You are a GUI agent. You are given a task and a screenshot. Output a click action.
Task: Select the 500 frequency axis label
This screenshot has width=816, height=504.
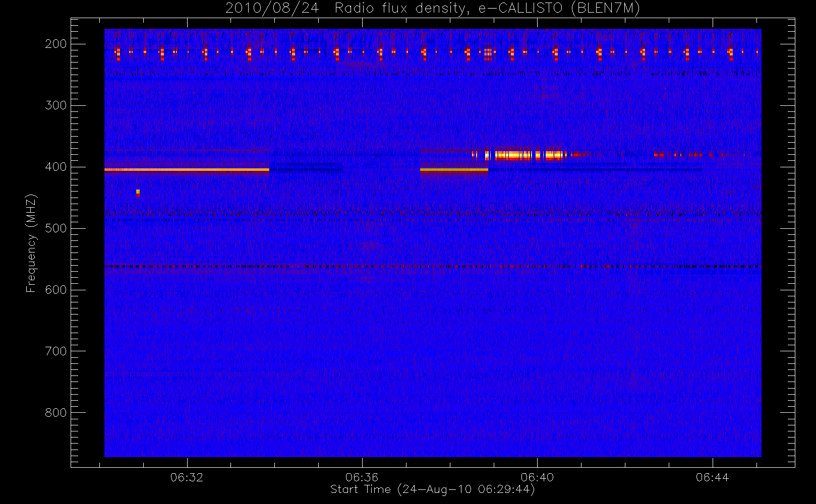55,228
